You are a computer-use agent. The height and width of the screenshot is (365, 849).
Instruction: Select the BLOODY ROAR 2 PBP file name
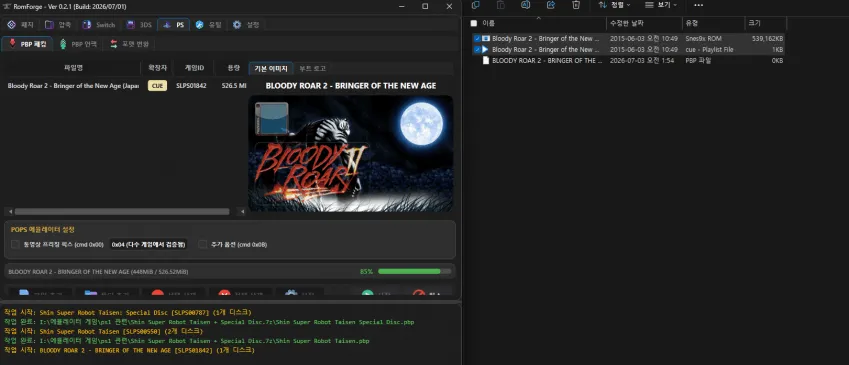[x=547, y=60]
